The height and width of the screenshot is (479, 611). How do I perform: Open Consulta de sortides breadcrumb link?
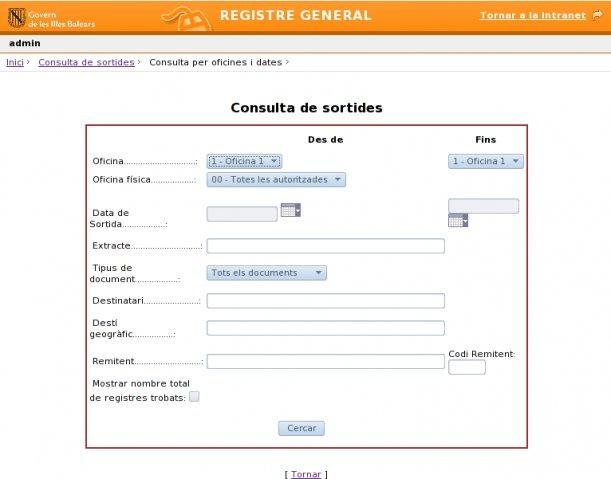coord(87,62)
